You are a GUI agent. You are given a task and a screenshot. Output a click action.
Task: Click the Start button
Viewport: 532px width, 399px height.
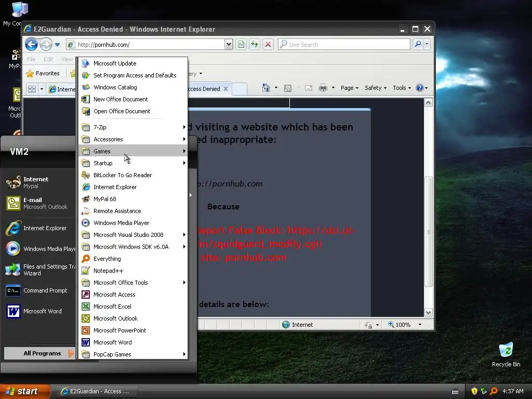[25, 391]
